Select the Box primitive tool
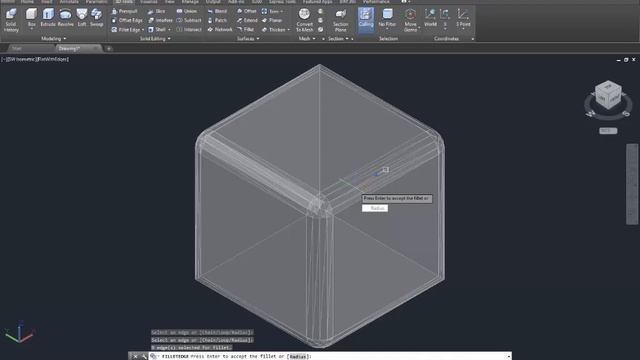640x360 pixels. (31, 18)
